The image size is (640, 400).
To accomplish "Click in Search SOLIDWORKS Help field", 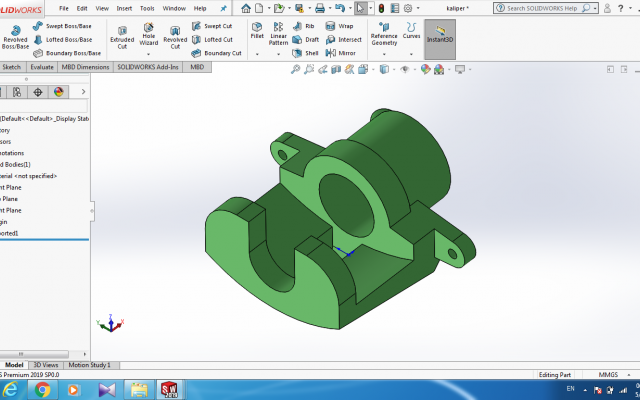I will 546,8.
